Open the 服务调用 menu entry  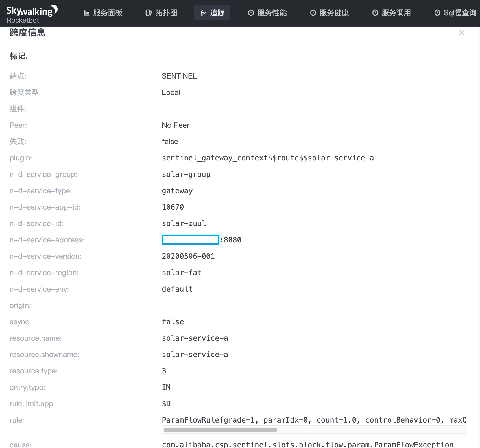click(396, 13)
